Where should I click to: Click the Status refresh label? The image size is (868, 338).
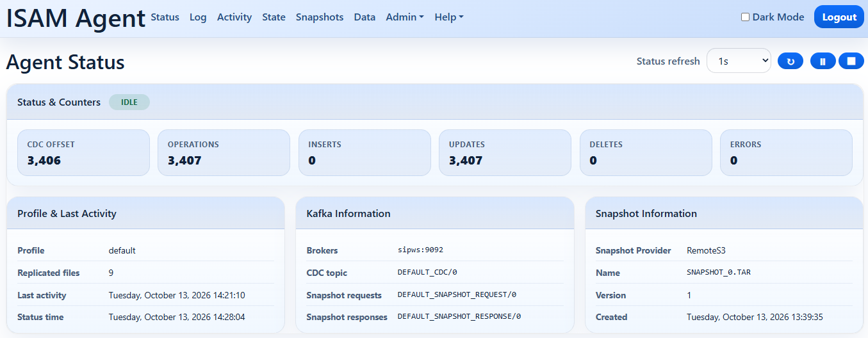[x=668, y=61]
